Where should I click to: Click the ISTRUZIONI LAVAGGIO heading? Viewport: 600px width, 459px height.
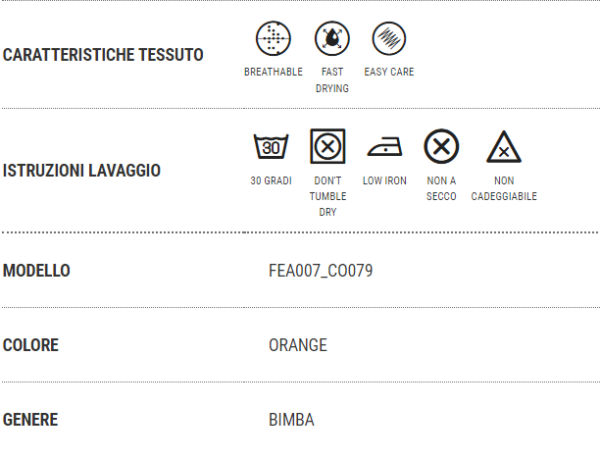click(x=82, y=171)
